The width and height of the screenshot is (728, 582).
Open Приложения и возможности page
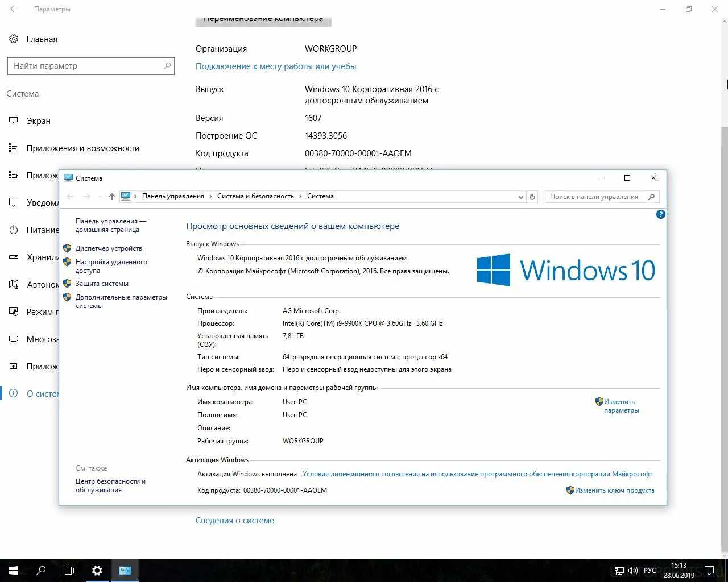pyautogui.click(x=83, y=148)
